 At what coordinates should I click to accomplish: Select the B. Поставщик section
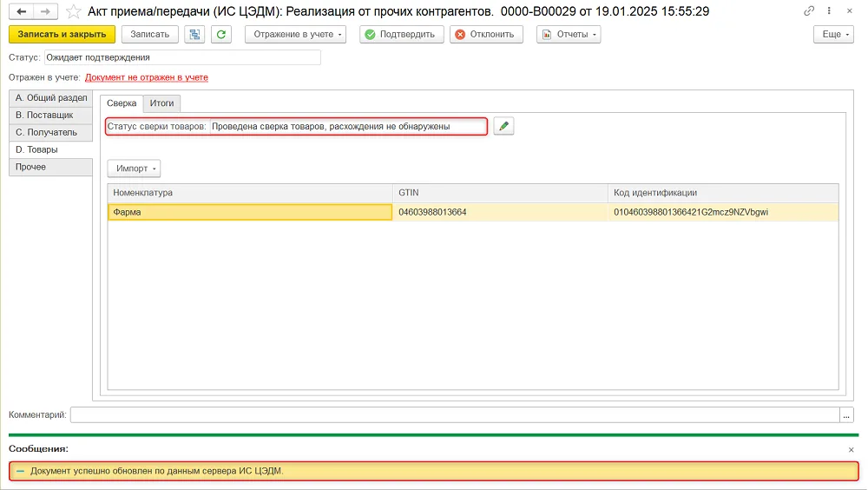(50, 116)
